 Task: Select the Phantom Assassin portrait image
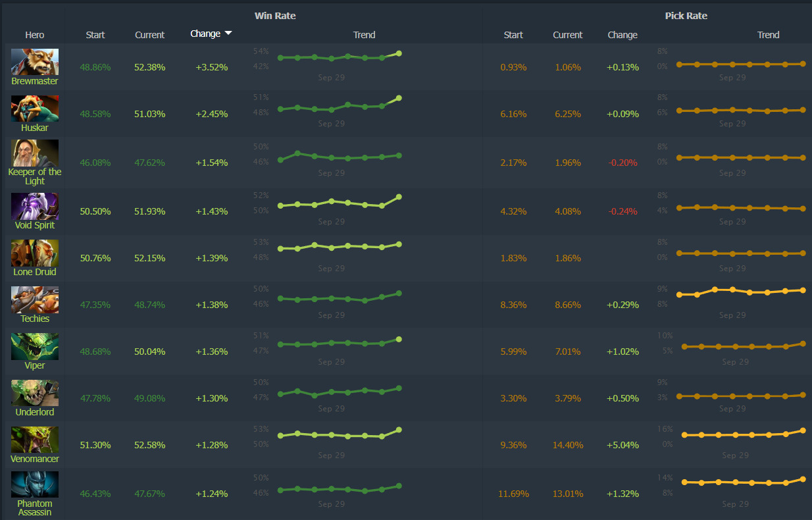(x=35, y=484)
